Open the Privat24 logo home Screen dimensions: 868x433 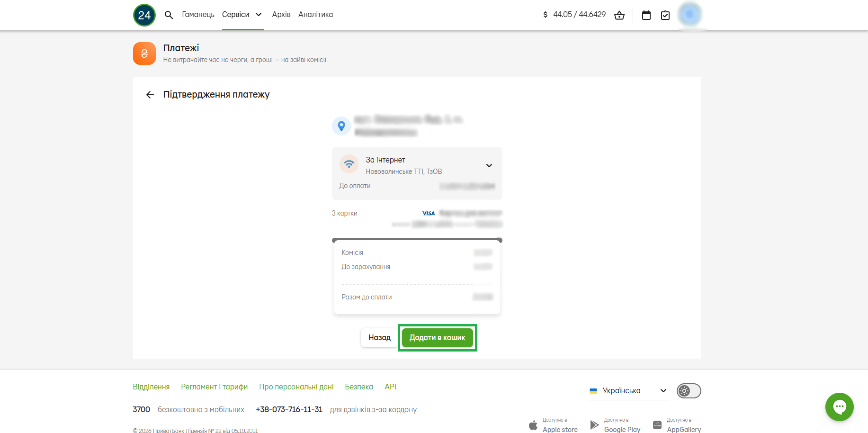click(144, 15)
